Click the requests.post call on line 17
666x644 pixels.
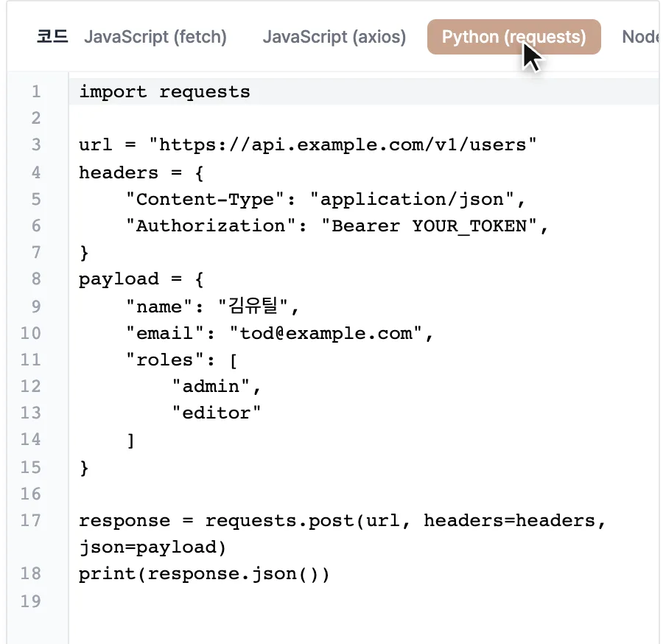click(x=342, y=521)
